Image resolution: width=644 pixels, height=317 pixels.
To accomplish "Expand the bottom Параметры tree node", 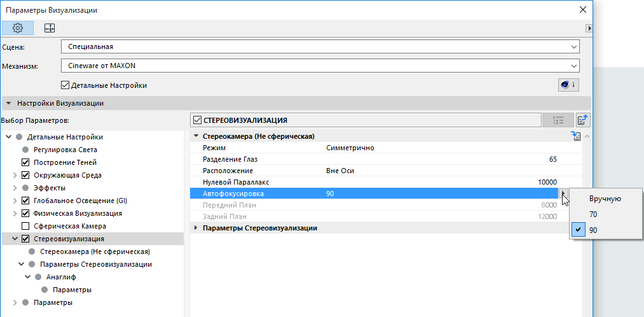I will click(15, 302).
